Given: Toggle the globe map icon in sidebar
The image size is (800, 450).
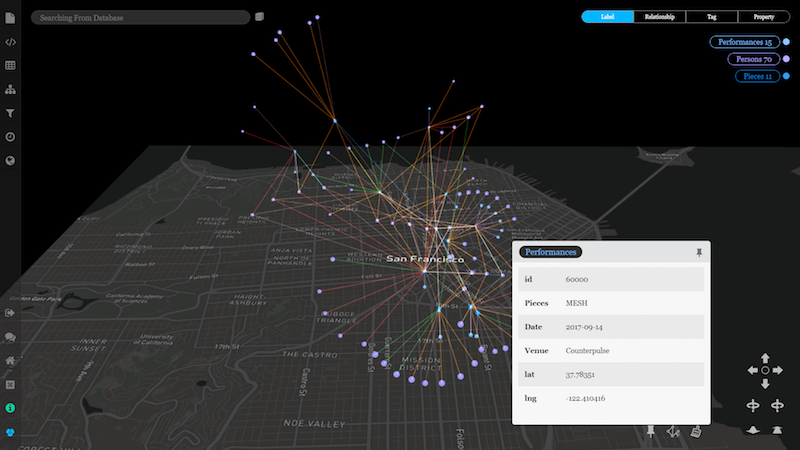Looking at the screenshot, I should pos(10,161).
